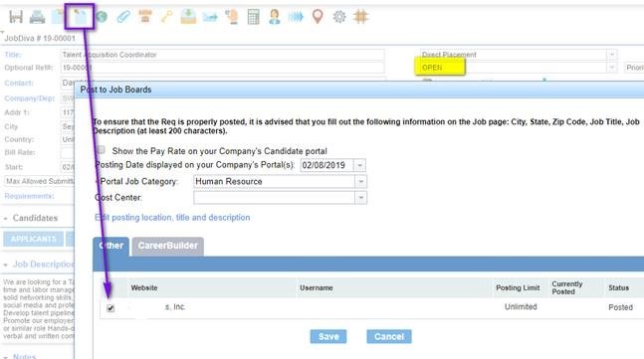
Task: Click the orange hierarchy chart icon
Action: (x=145, y=17)
